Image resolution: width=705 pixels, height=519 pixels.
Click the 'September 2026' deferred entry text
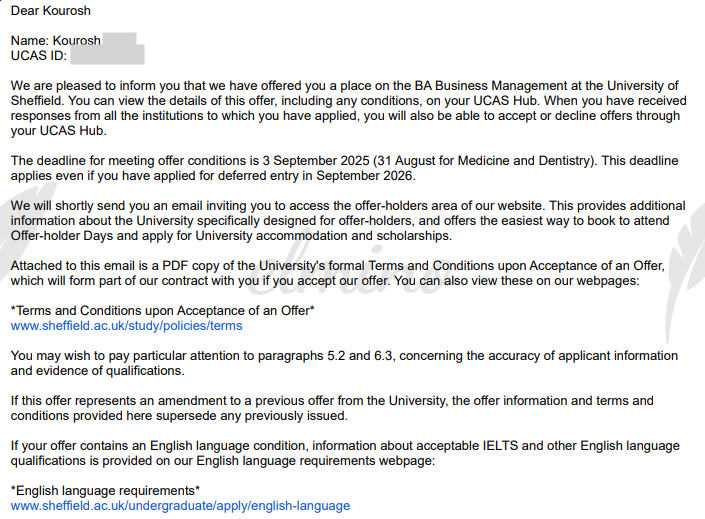coord(364,176)
